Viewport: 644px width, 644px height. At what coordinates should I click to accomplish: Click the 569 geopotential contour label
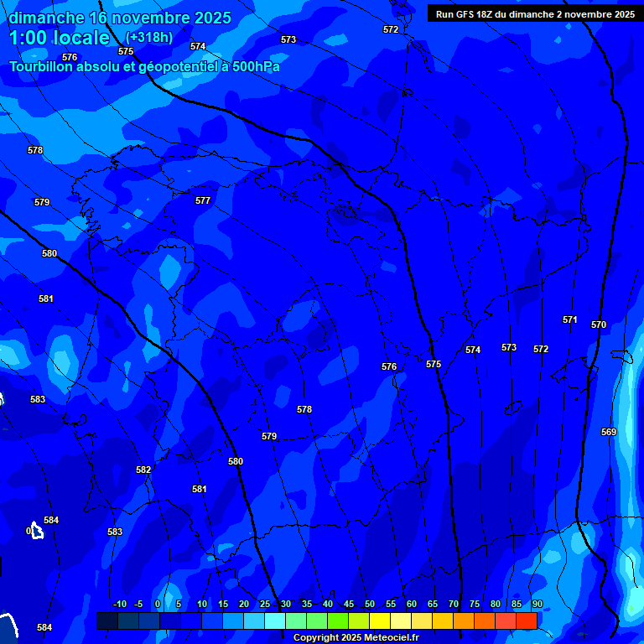tap(609, 432)
